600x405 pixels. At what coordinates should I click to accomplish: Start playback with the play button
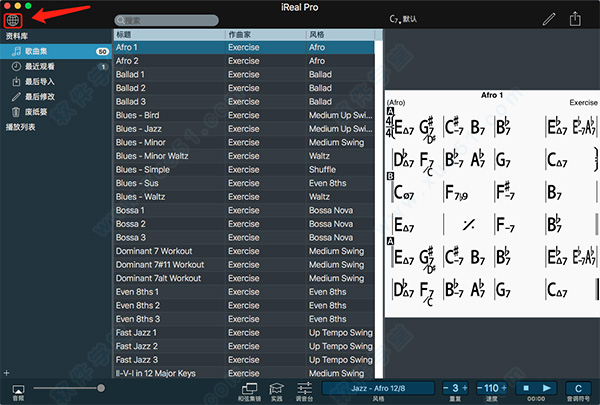coord(546,388)
